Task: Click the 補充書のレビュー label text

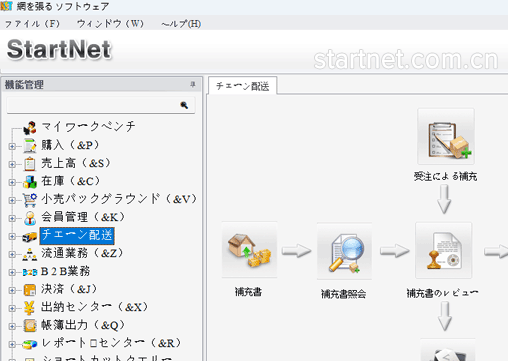Action: 442,293
